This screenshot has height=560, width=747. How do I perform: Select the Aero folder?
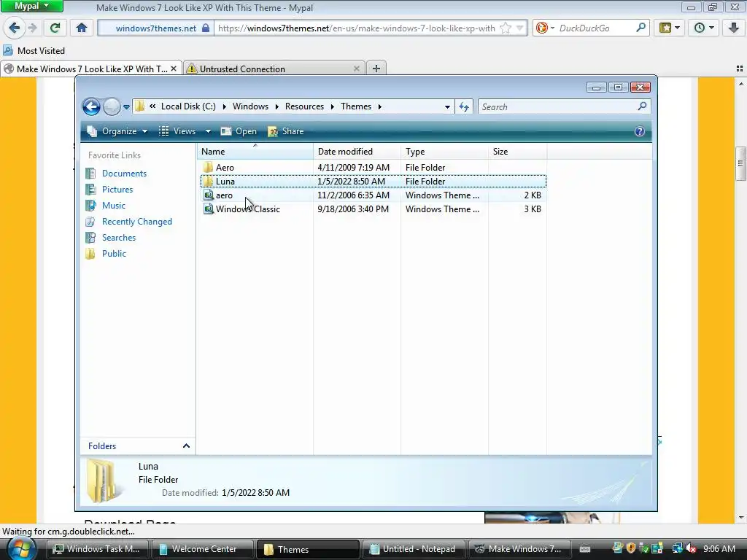click(x=225, y=168)
